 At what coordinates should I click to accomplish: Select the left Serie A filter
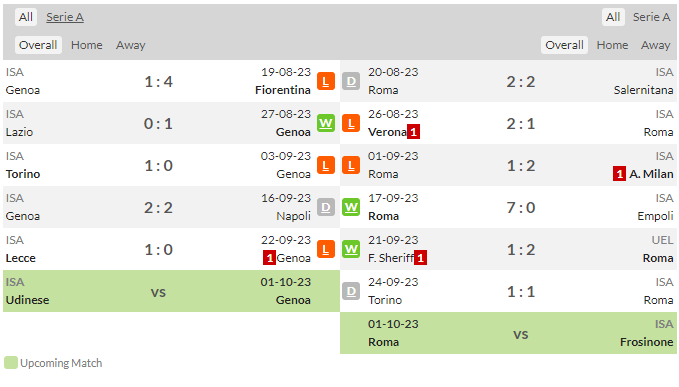(65, 17)
